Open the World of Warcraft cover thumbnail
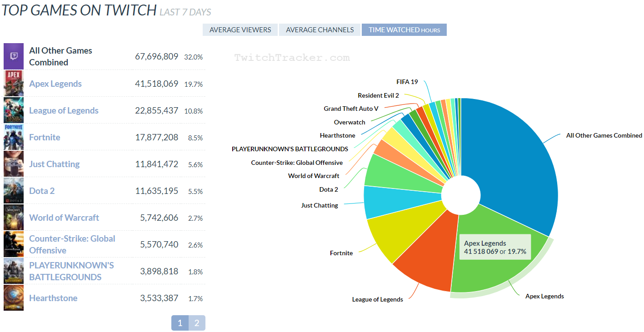This screenshot has height=332, width=644. click(x=14, y=218)
